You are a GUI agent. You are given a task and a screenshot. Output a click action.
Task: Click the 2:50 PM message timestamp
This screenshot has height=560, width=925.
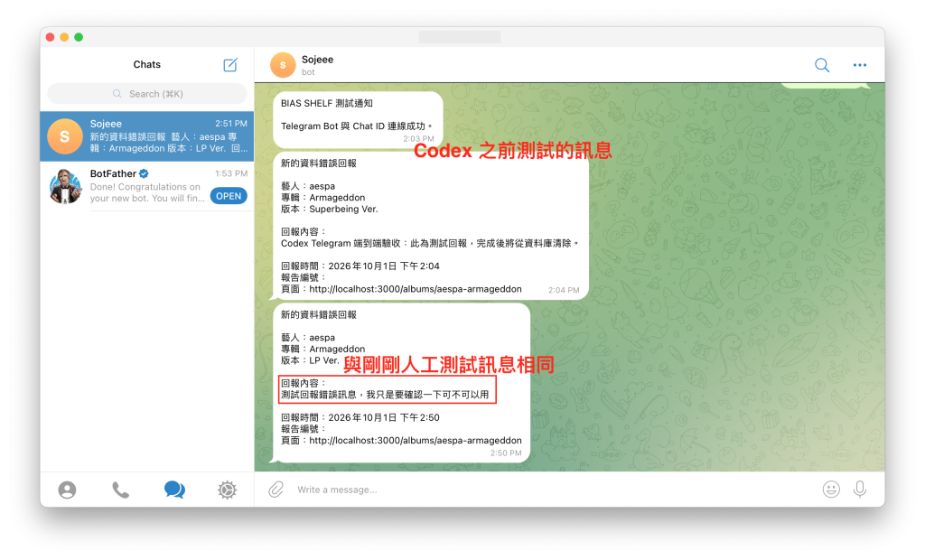(x=506, y=453)
